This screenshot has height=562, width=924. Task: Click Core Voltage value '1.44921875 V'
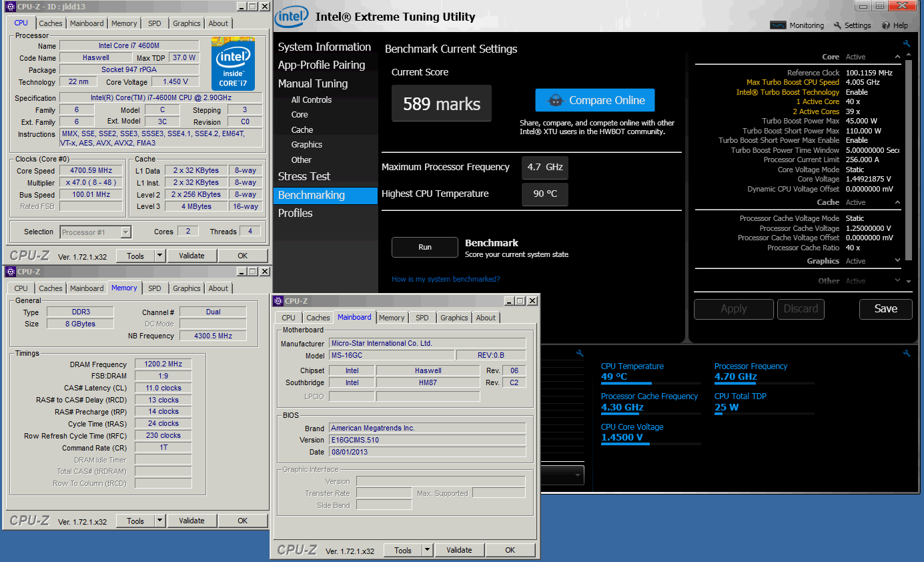[868, 180]
